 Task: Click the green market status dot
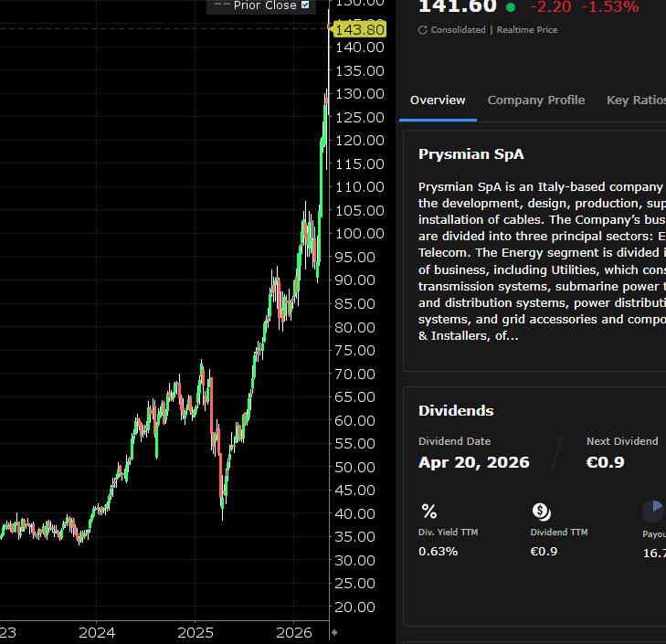(511, 6)
